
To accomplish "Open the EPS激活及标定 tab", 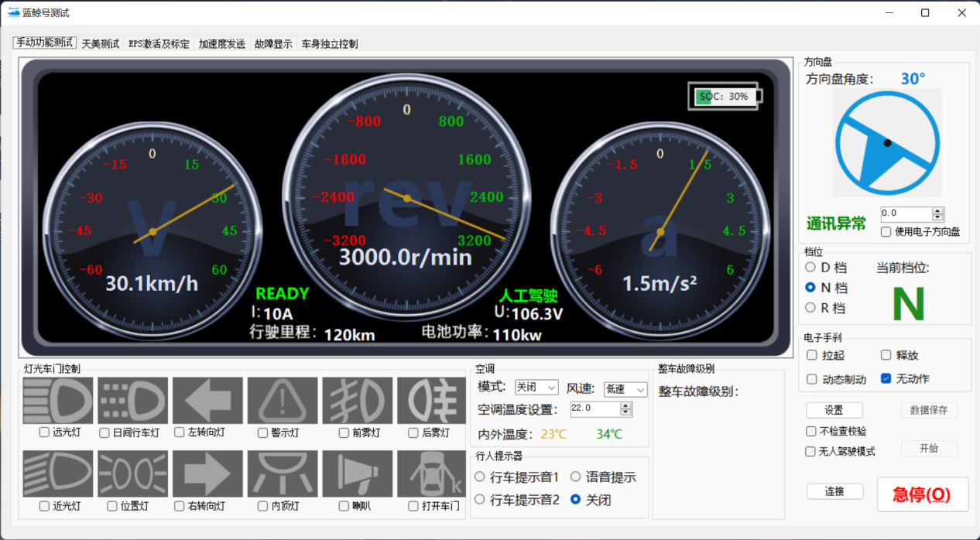I will (159, 44).
